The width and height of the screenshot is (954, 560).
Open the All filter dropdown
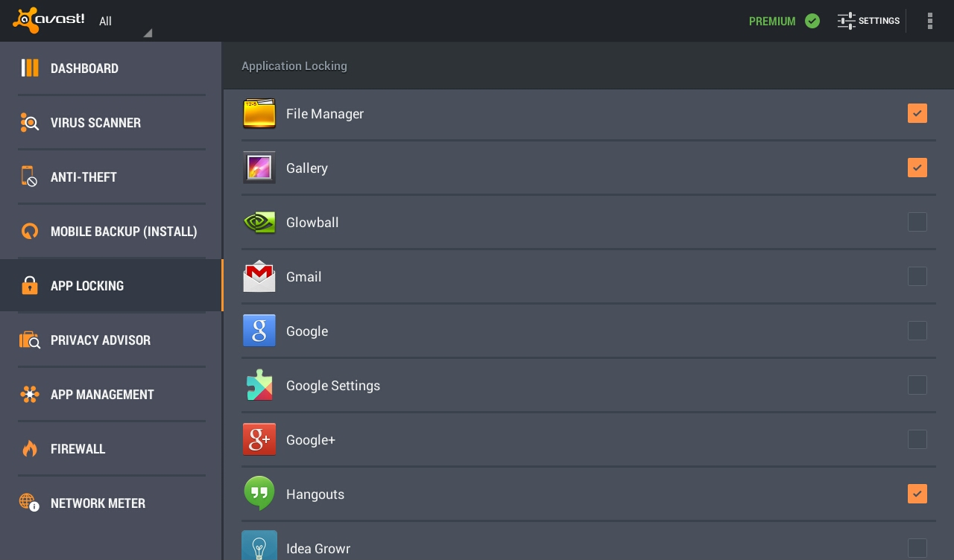coord(125,22)
